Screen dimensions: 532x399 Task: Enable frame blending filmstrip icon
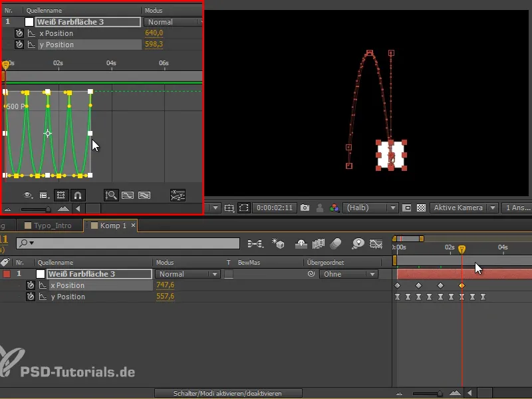click(319, 243)
